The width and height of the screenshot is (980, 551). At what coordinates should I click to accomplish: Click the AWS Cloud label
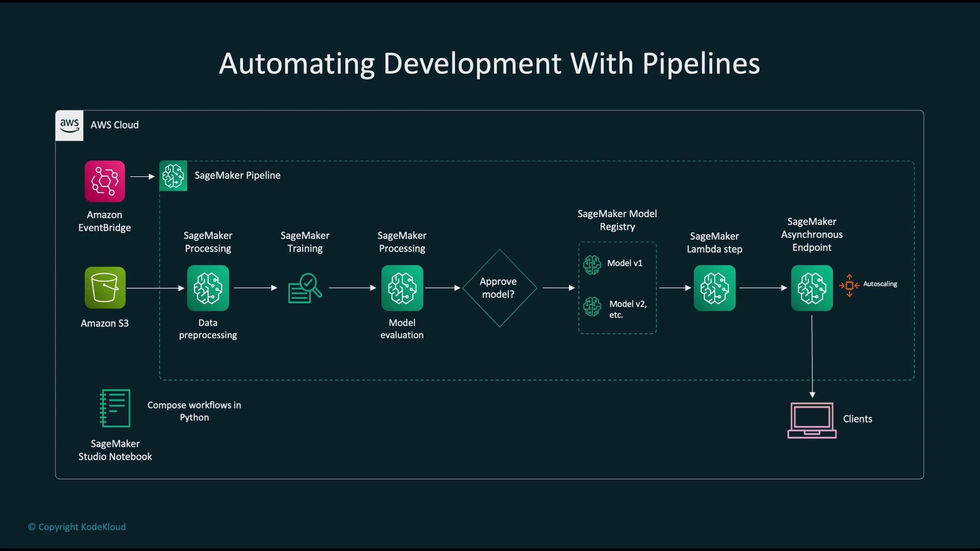click(x=114, y=125)
